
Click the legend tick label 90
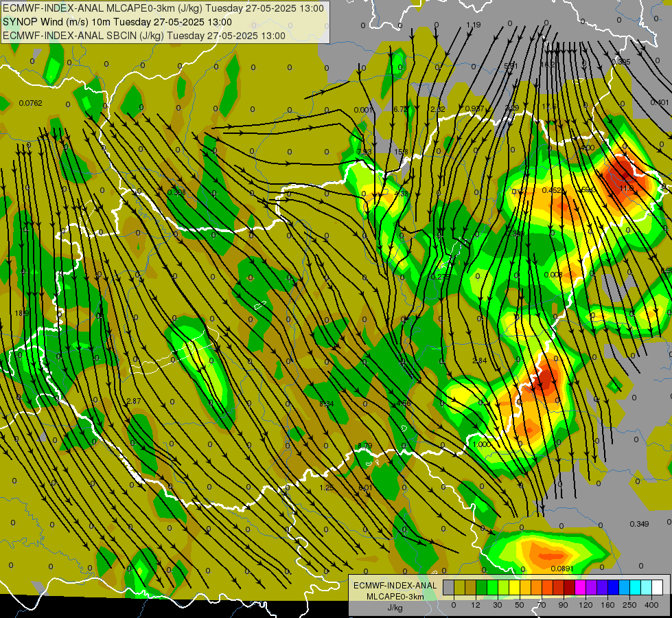coord(563,605)
